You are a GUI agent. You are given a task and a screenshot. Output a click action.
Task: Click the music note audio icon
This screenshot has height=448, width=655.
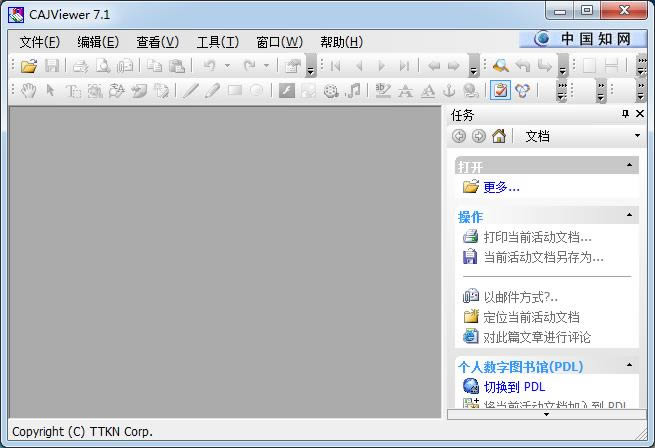353,90
